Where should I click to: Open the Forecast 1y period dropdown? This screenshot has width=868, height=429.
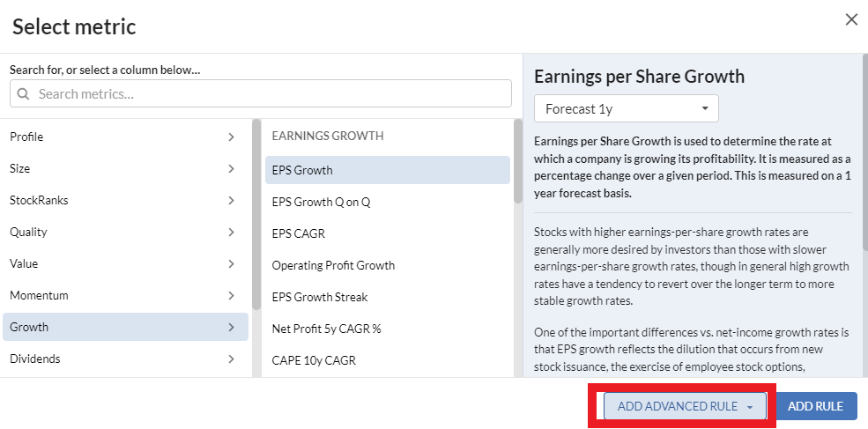tap(626, 108)
